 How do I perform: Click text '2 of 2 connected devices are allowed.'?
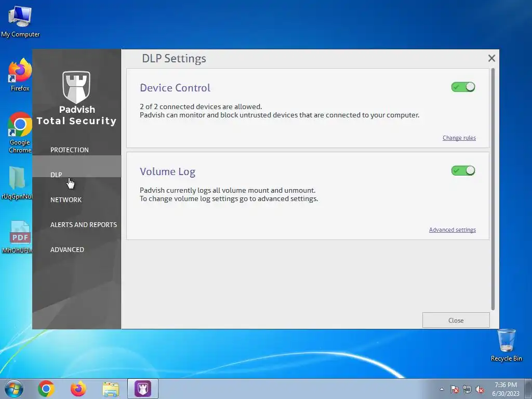pyautogui.click(x=201, y=107)
